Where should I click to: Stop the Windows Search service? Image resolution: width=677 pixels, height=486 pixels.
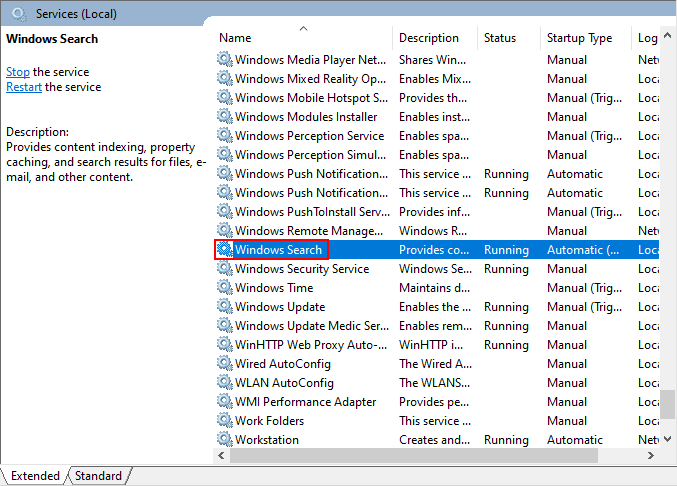point(18,72)
